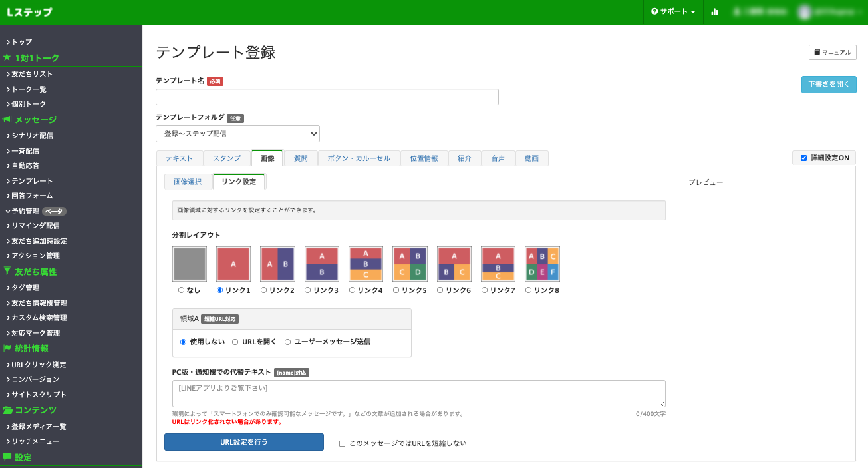
Task: Click the gray no-link layout thumbnail
Action: pyautogui.click(x=190, y=264)
